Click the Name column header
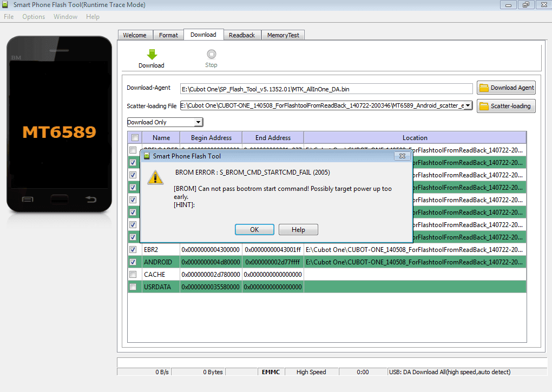552x392 pixels. (161, 138)
